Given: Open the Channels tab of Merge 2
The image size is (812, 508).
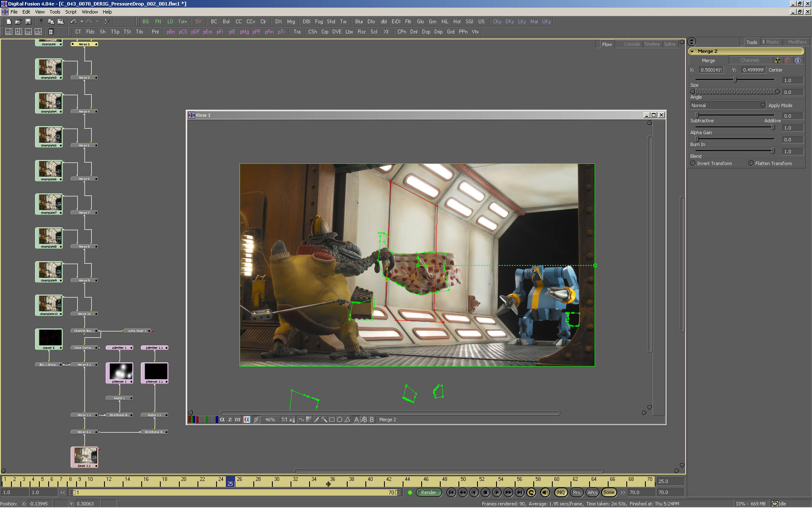Looking at the screenshot, I should [x=749, y=61].
